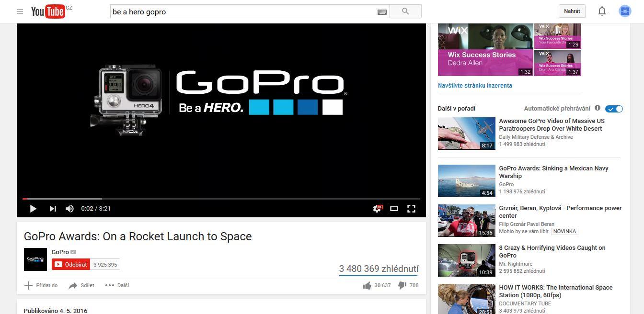644x314 pixels.
Task: Click the DOCUMENTARY TUBE channel name
Action: tap(525, 303)
